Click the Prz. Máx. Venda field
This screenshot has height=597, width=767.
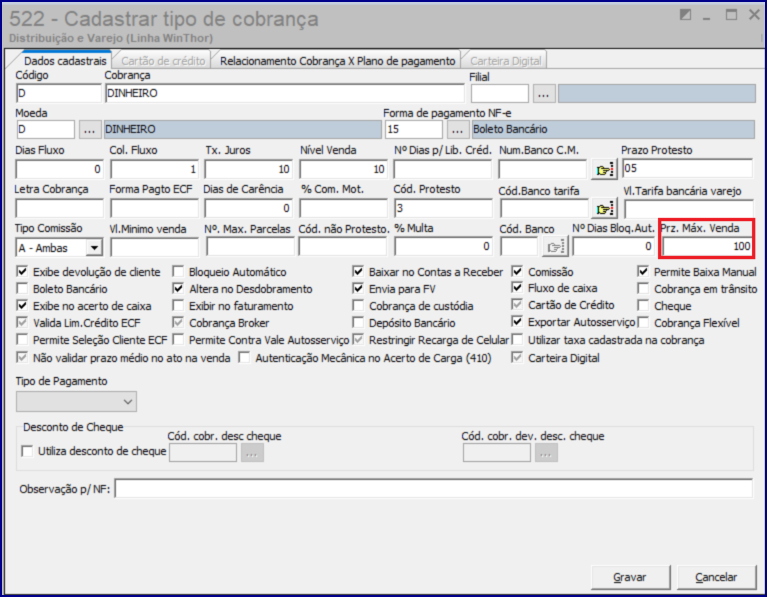click(707, 247)
